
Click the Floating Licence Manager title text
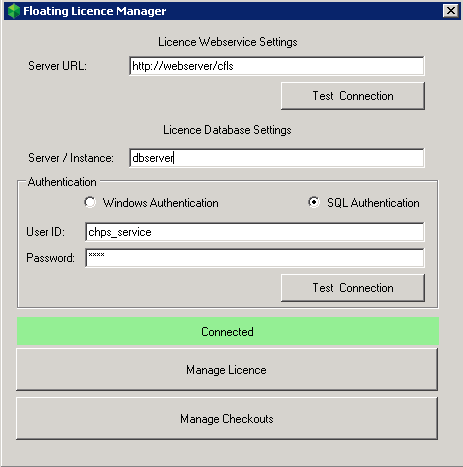coord(95,11)
